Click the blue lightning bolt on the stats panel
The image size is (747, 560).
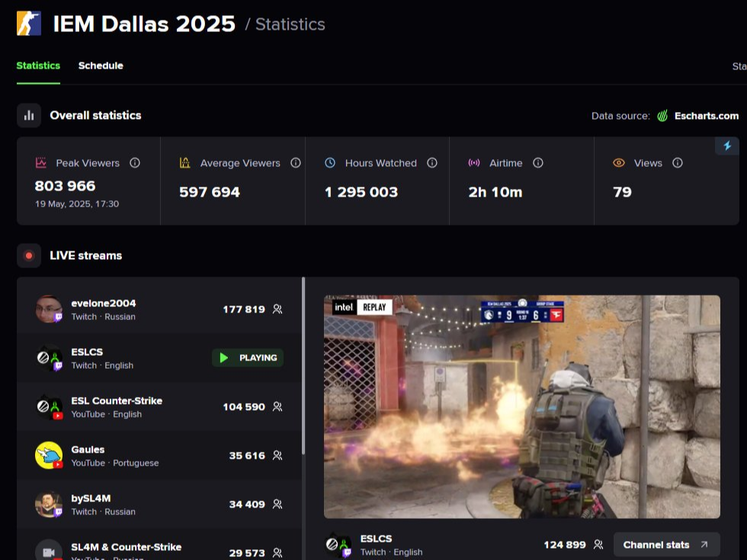click(x=729, y=146)
